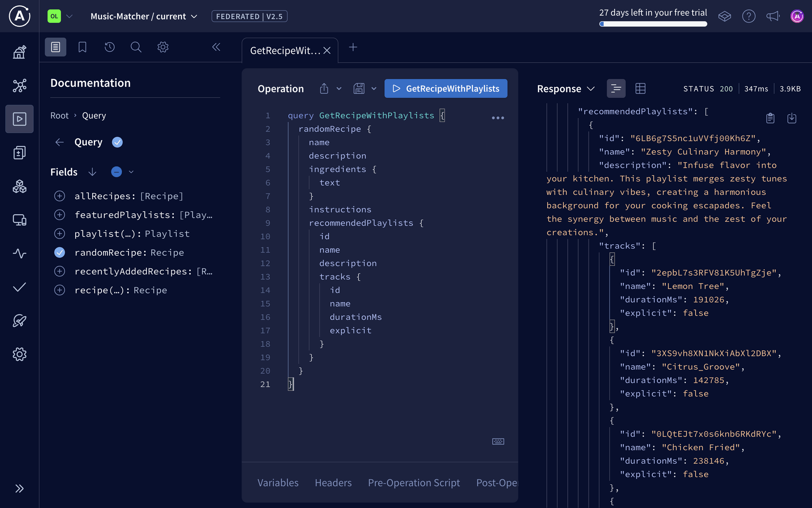This screenshot has width=812, height=508.
Task: Open the save options chevron next to save icon
Action: pos(374,88)
